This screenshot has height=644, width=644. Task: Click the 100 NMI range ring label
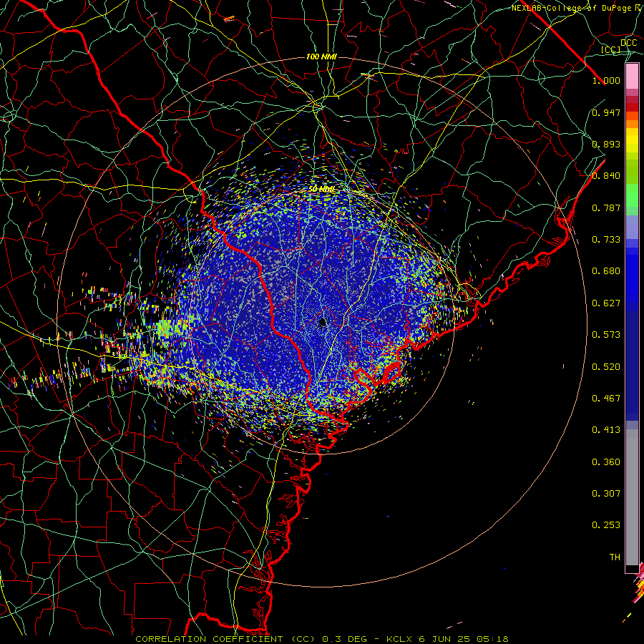[321, 57]
